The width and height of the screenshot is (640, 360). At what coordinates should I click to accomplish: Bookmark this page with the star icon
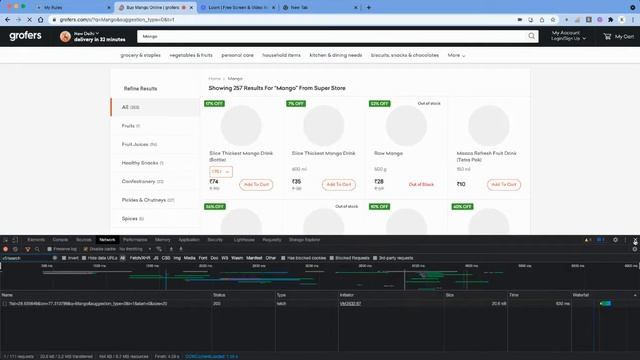tap(553, 19)
